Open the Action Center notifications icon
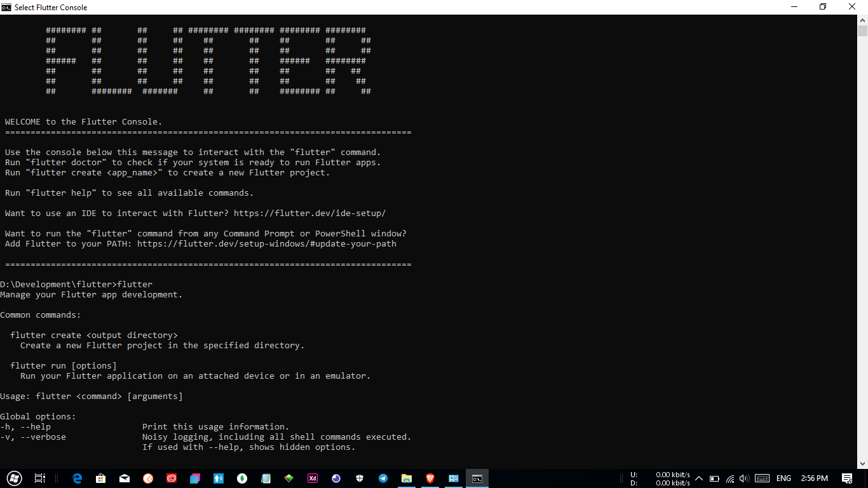868x488 pixels. pos(847,478)
